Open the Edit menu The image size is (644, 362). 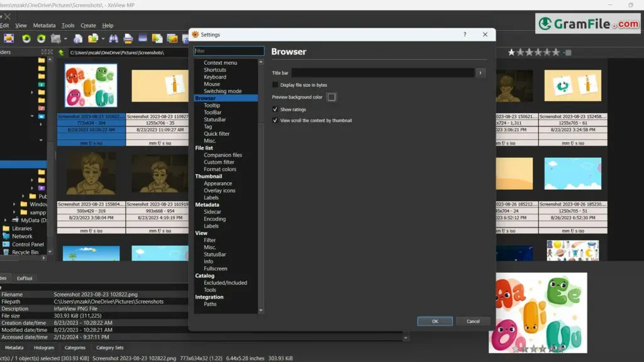[x=4, y=25]
